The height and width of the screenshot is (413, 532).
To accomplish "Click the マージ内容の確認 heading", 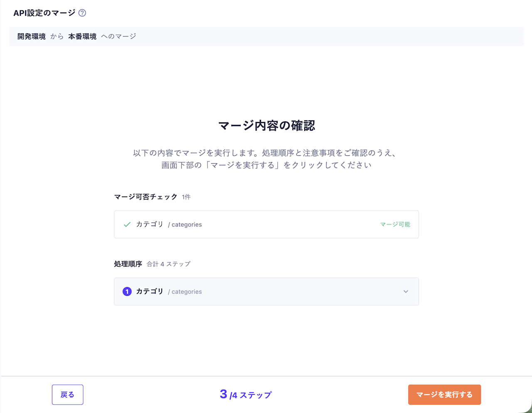I will [266, 125].
